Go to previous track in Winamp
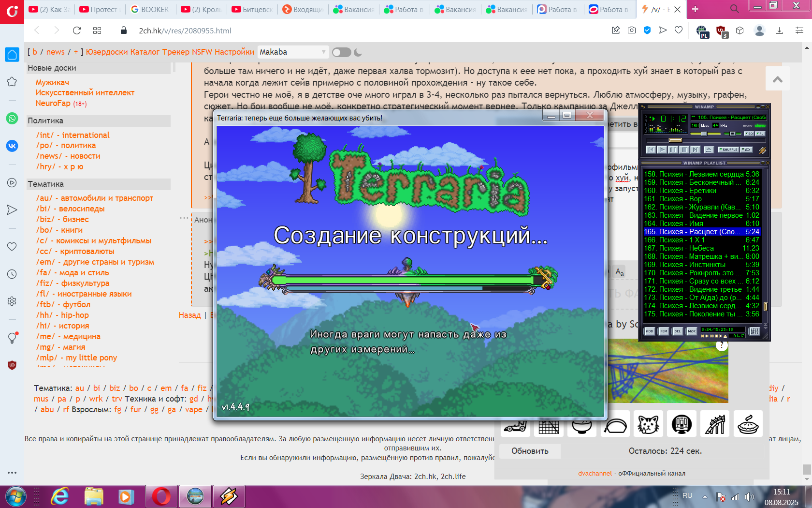 (x=651, y=149)
